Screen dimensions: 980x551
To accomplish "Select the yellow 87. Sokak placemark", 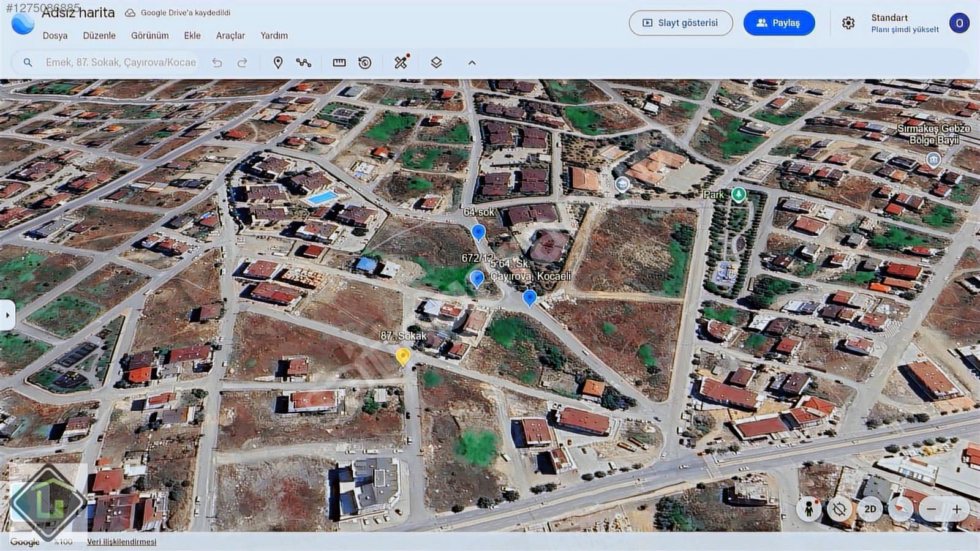I will pos(402,356).
